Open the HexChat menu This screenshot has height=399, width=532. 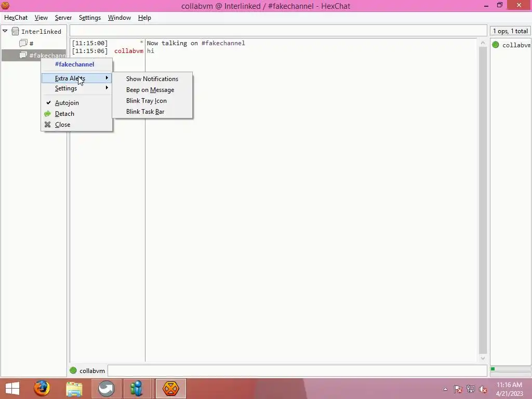16,18
